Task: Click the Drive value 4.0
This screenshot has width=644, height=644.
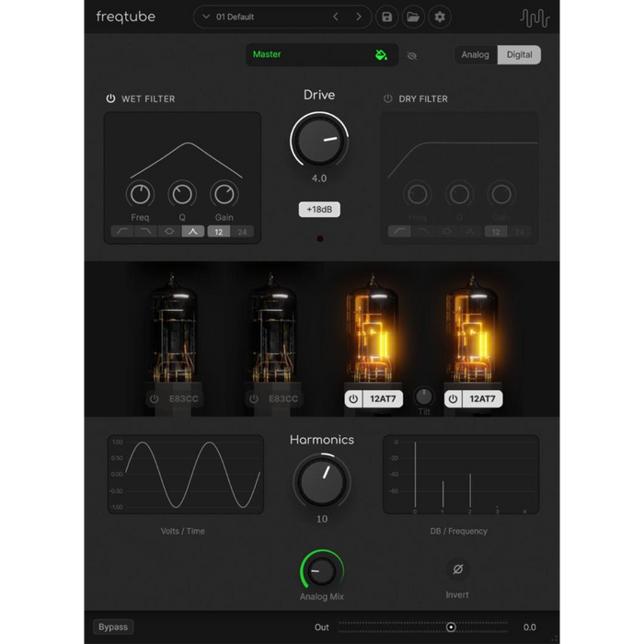Action: [x=319, y=178]
